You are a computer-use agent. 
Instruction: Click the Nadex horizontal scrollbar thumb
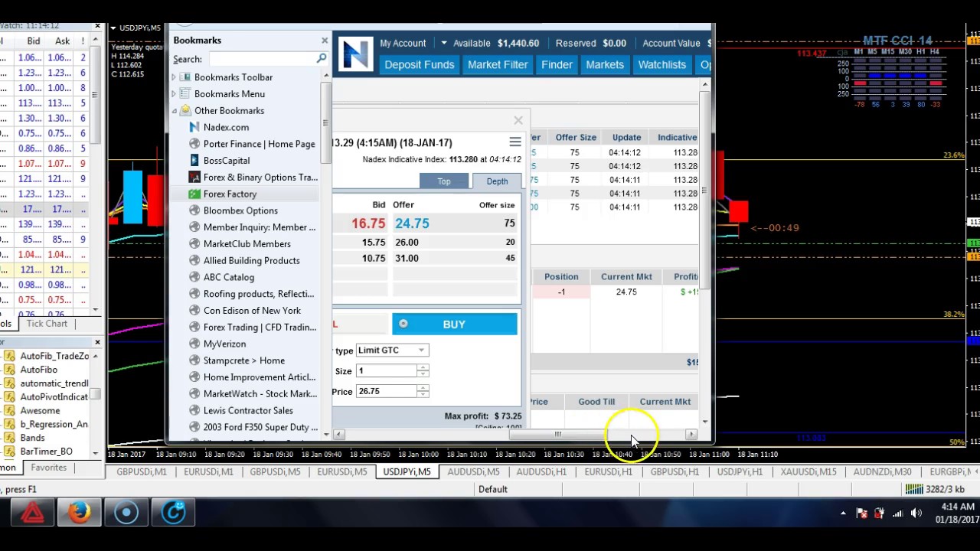point(559,435)
